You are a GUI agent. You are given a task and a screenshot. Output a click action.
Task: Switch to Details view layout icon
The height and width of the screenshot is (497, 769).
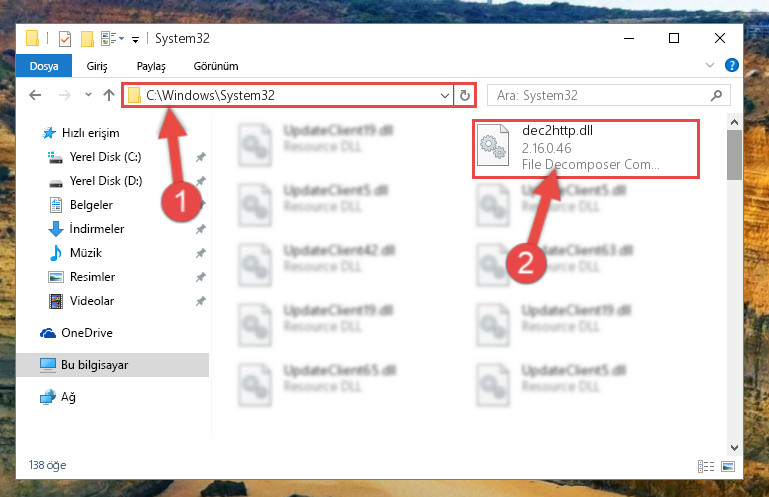point(706,466)
